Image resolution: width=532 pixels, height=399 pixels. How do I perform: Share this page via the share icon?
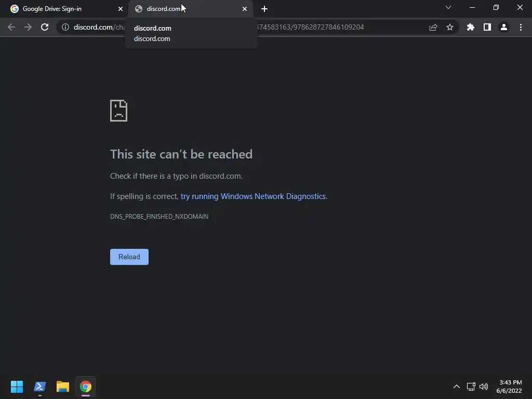(433, 27)
